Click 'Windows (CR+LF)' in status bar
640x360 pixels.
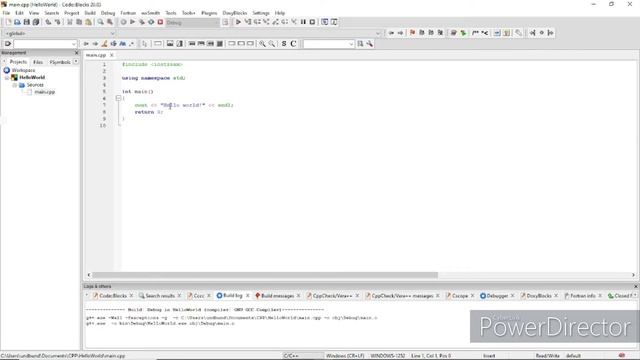345,356
